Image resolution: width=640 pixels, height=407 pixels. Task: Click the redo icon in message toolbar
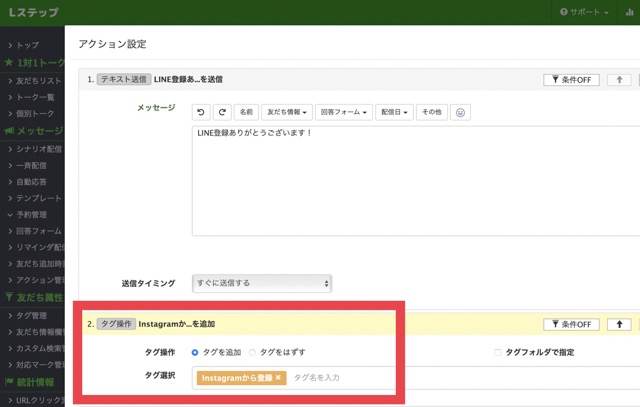click(x=222, y=112)
